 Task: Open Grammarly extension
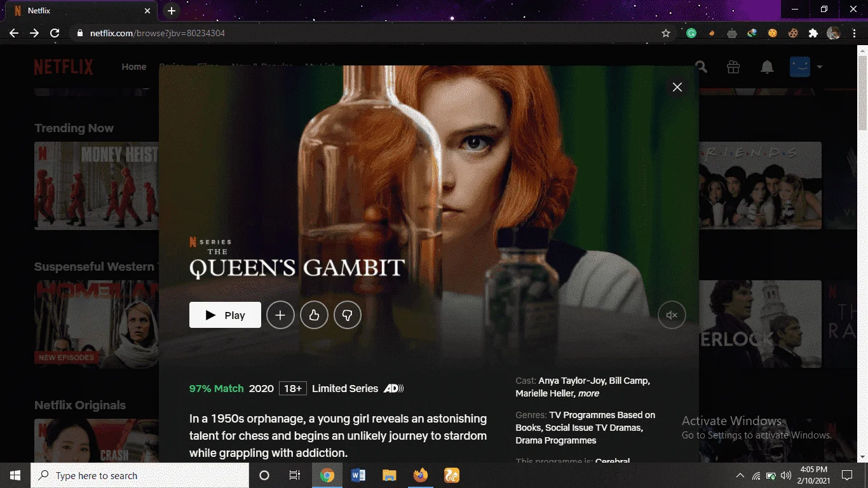[691, 33]
